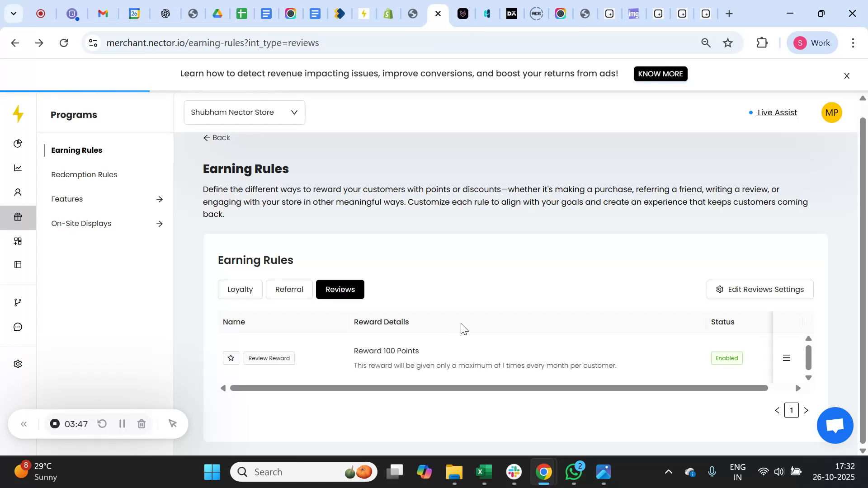
Task: Stop recording via stop button
Action: point(54,423)
